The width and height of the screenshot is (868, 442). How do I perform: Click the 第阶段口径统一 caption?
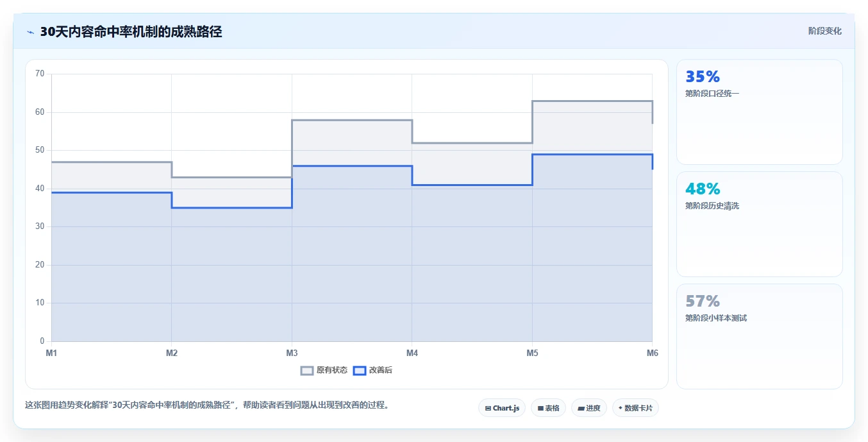point(712,94)
